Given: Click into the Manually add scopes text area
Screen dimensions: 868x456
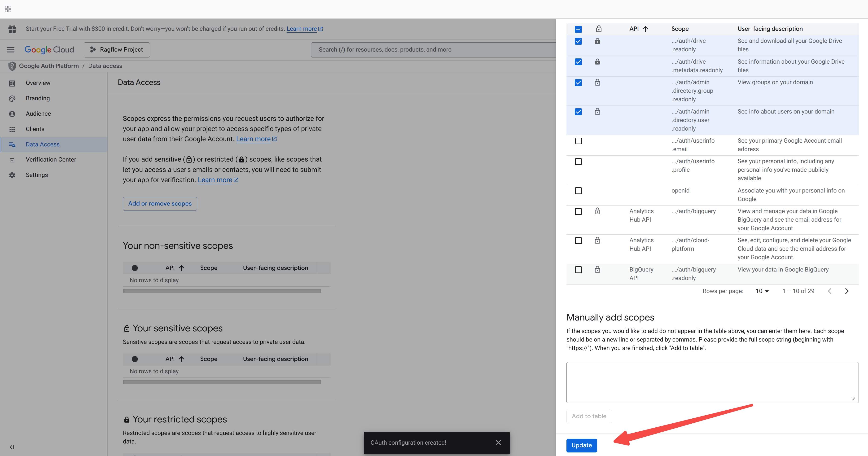Looking at the screenshot, I should click(x=712, y=382).
